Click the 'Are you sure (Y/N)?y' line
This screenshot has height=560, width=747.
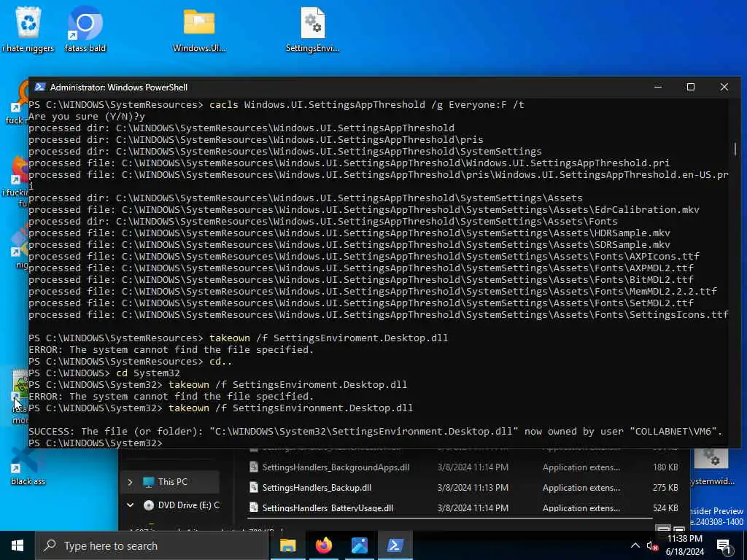point(87,116)
